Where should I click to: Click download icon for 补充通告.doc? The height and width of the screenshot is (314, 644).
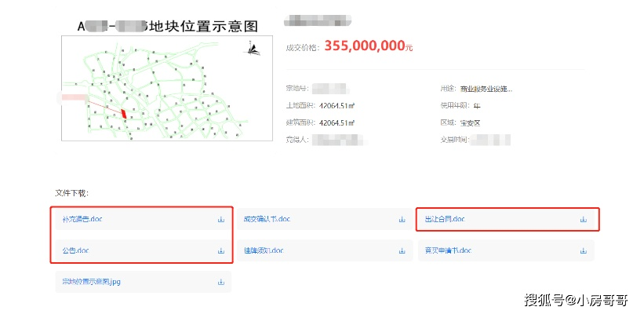pos(221,220)
